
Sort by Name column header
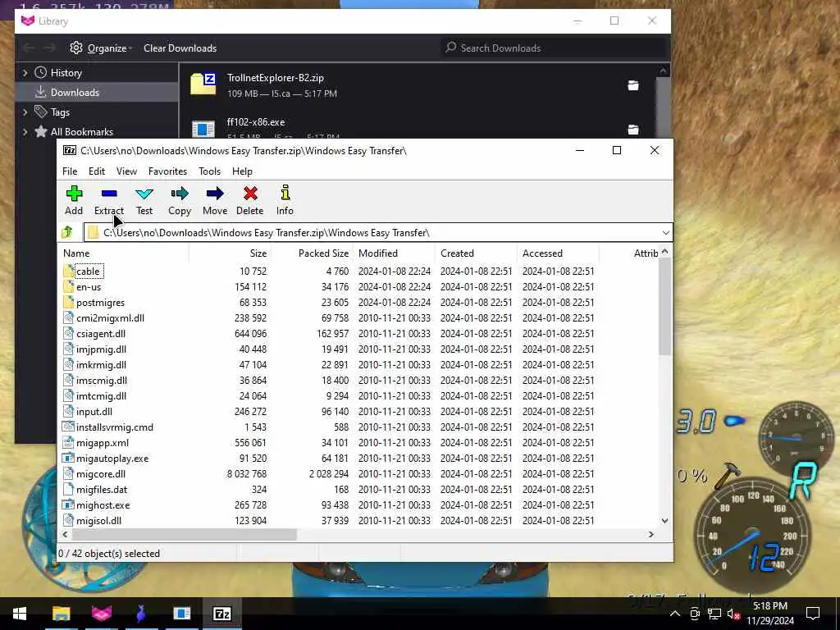pyautogui.click(x=123, y=253)
